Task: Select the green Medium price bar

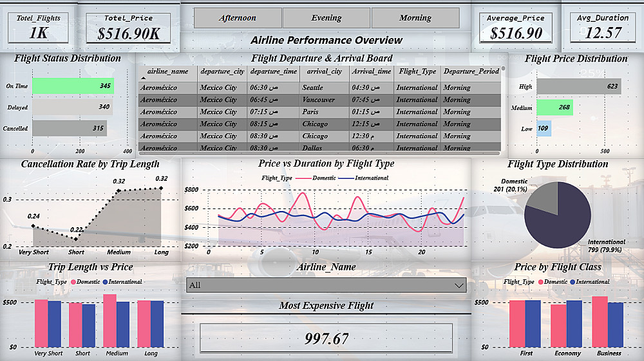Action: click(x=554, y=107)
